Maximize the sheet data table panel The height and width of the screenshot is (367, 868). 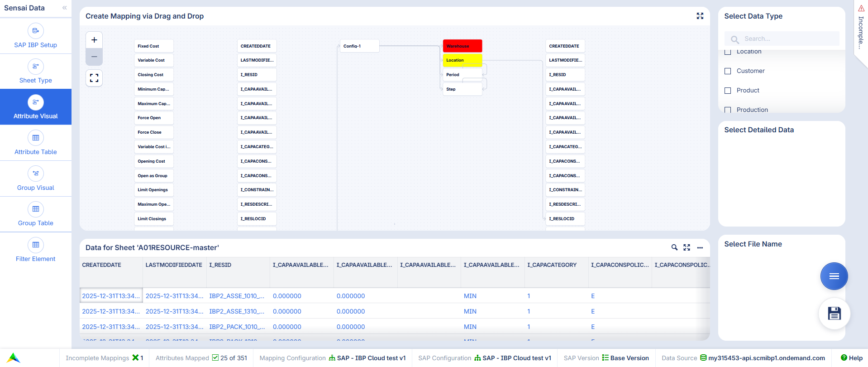[x=687, y=247]
